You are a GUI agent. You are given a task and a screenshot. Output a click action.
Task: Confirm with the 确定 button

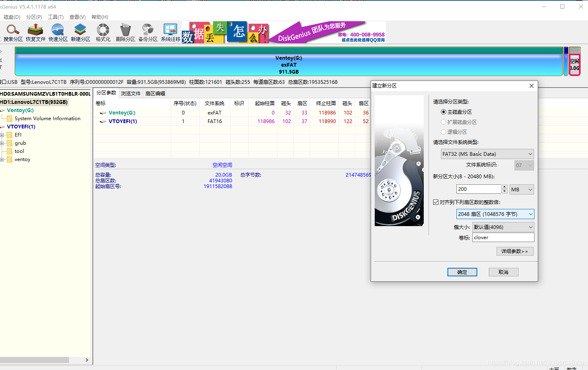click(x=462, y=272)
